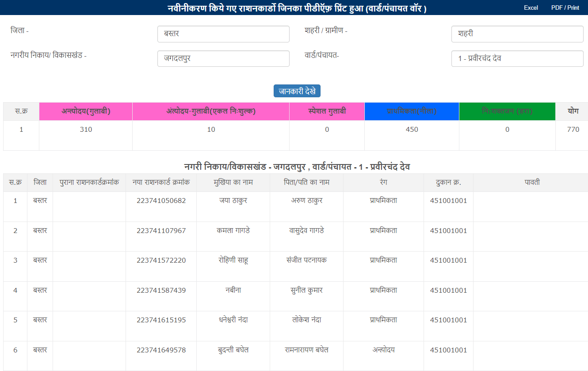Click the total value 770
Viewport: 588px width, 371px height.
pyautogui.click(x=573, y=130)
